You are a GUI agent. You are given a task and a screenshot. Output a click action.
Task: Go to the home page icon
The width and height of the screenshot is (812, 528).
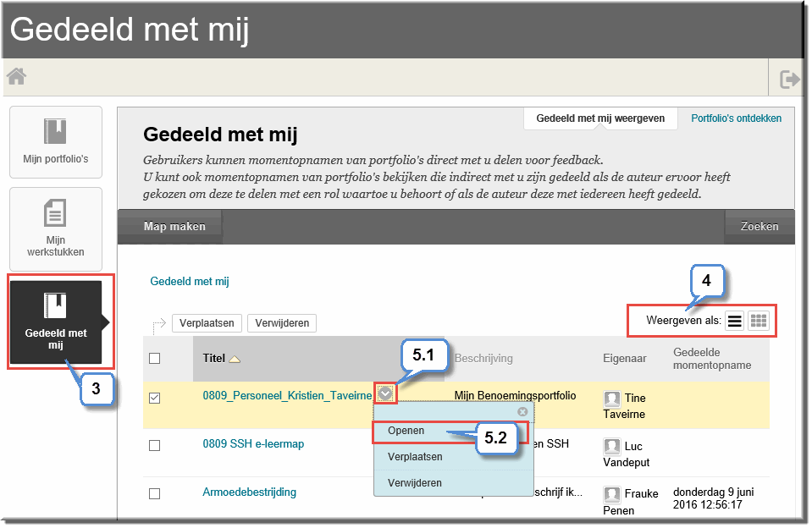[16, 77]
